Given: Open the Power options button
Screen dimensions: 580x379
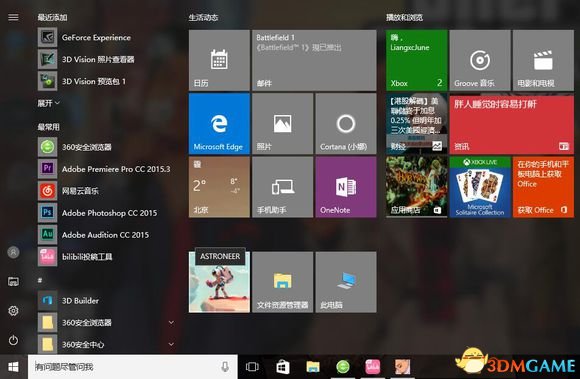Looking at the screenshot, I should point(13,340).
